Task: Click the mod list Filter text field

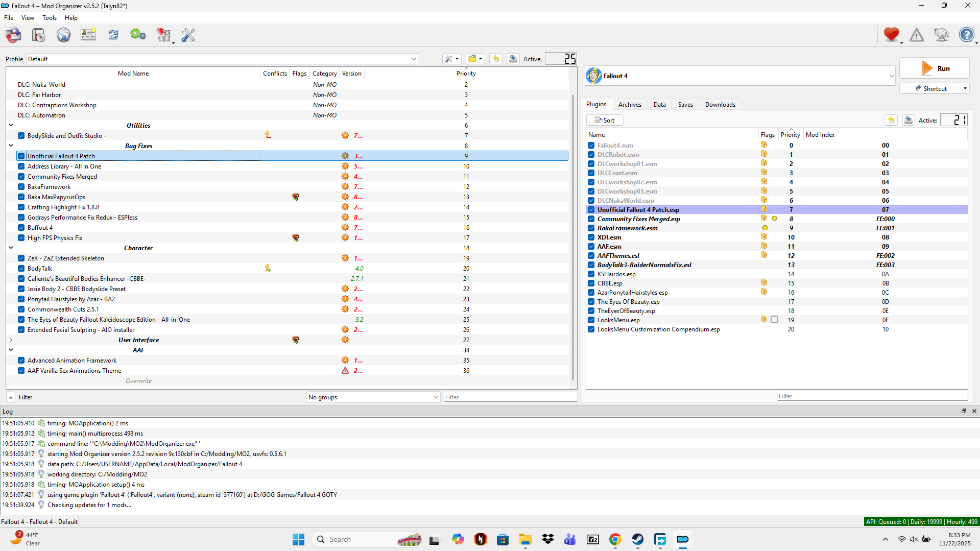Action: point(510,397)
